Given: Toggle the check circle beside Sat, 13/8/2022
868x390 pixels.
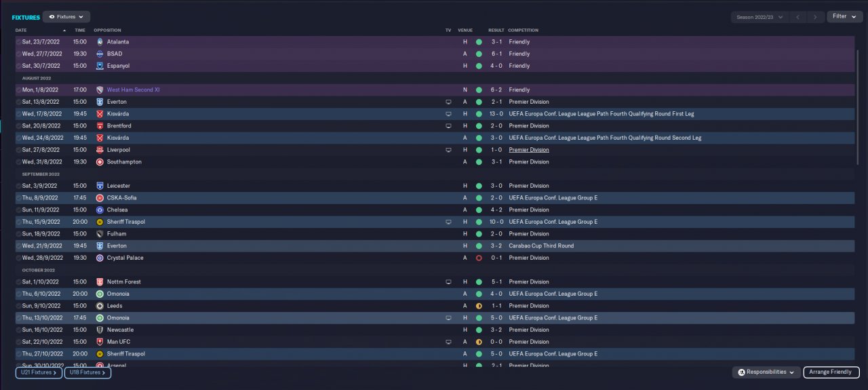Looking at the screenshot, I should 18,102.
